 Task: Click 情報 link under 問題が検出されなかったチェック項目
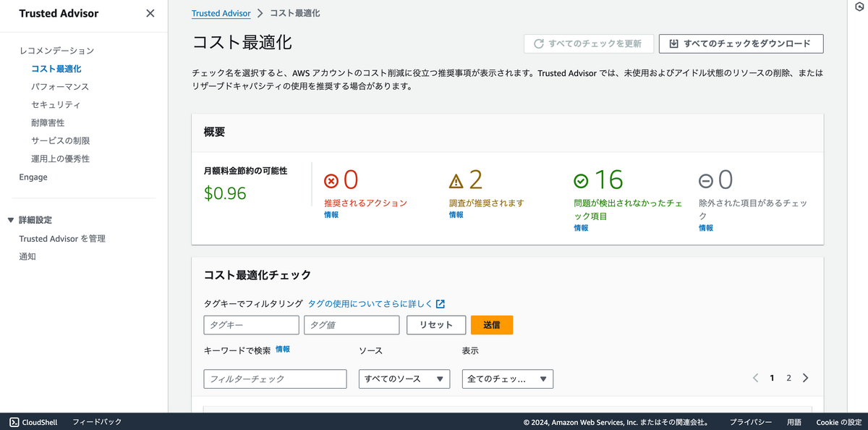581,228
